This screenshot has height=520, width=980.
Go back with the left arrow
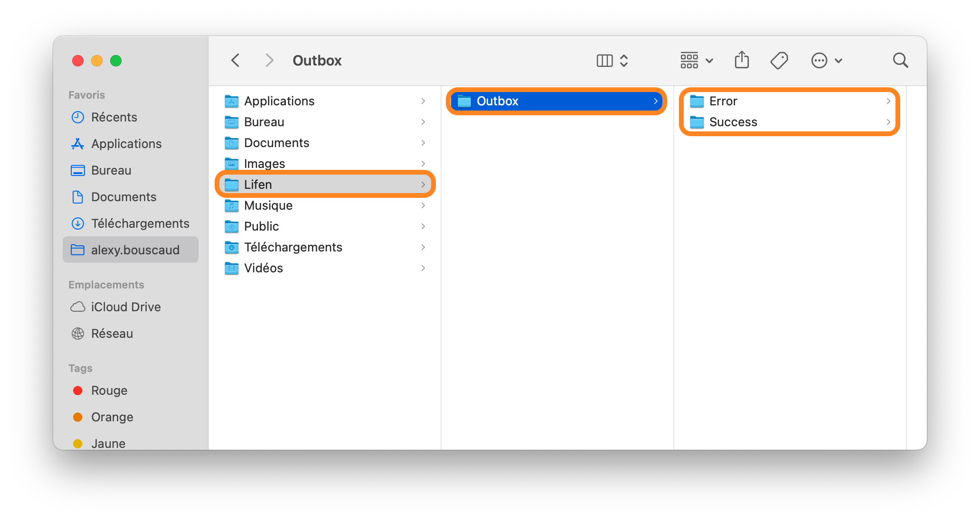click(235, 60)
